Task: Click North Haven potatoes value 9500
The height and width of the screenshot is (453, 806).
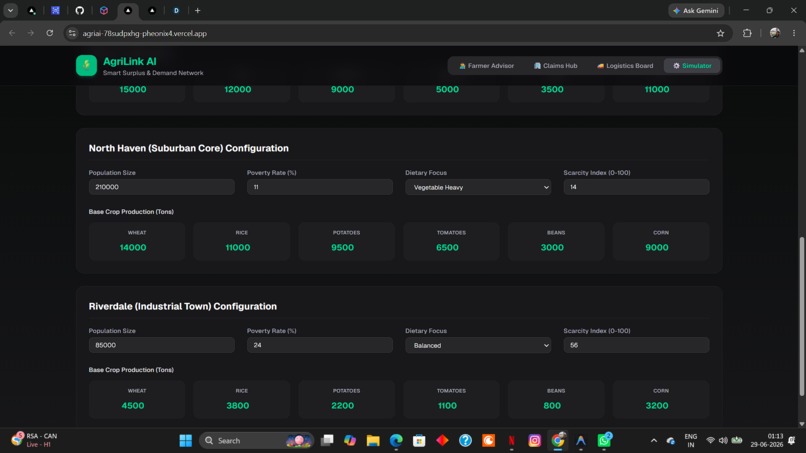Action: coord(342,247)
